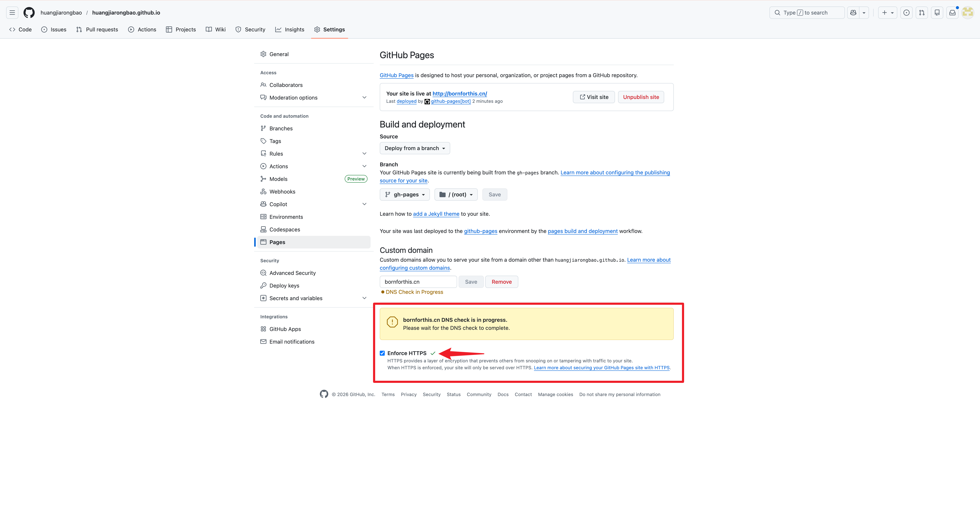Open Environments settings in the sidebar

point(314,217)
